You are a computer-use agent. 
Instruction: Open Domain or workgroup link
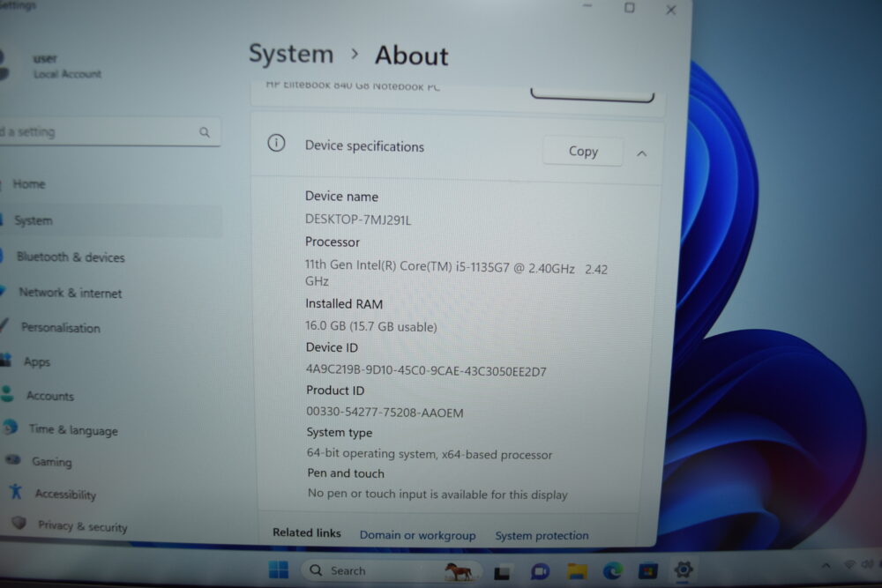point(417,535)
